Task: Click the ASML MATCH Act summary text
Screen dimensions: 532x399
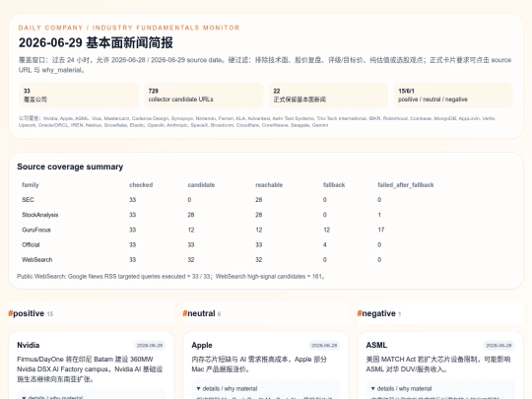Action: click(438, 365)
